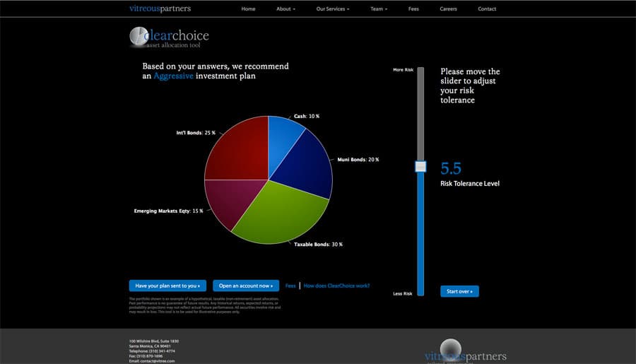Expand the About dropdown menu
Image resolution: width=636 pixels, height=364 pixels.
point(285,9)
